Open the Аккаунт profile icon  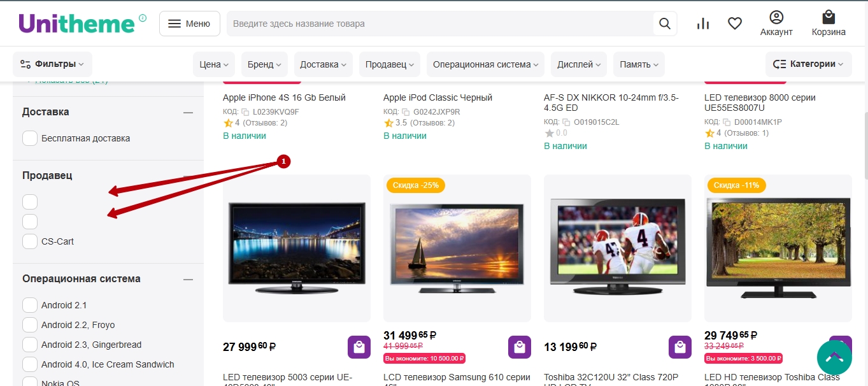point(776,24)
